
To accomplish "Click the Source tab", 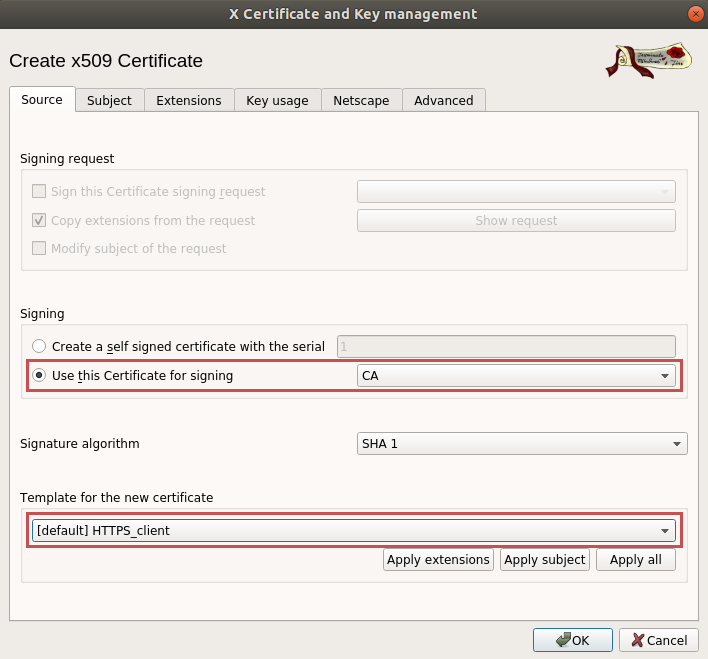I will coord(42,100).
